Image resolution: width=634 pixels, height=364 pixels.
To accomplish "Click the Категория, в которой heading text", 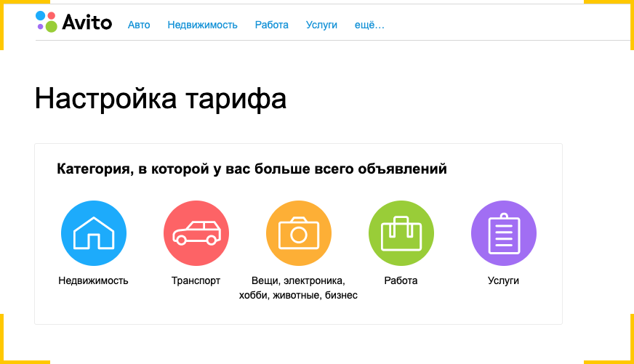I will (x=252, y=169).
